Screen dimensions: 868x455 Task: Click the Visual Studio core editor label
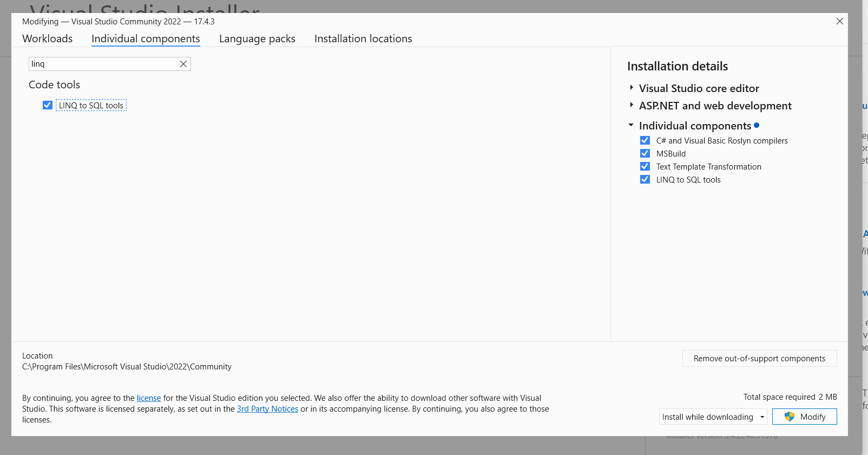coord(699,88)
